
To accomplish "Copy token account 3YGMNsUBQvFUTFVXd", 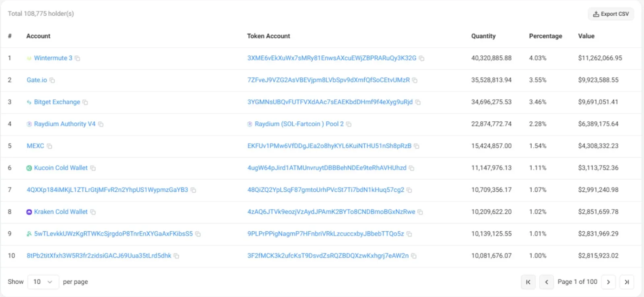I will (418, 102).
